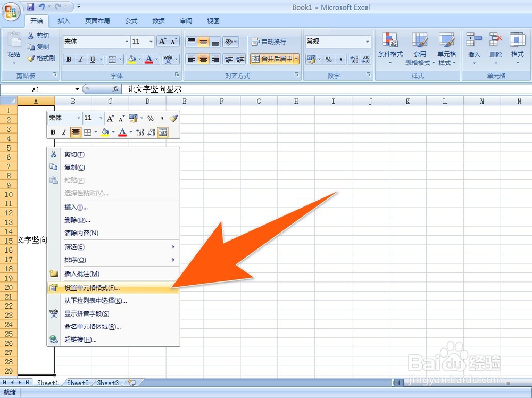Increase decimal places in ribbon
Viewport: 532px width, 398px height.
click(x=354, y=60)
